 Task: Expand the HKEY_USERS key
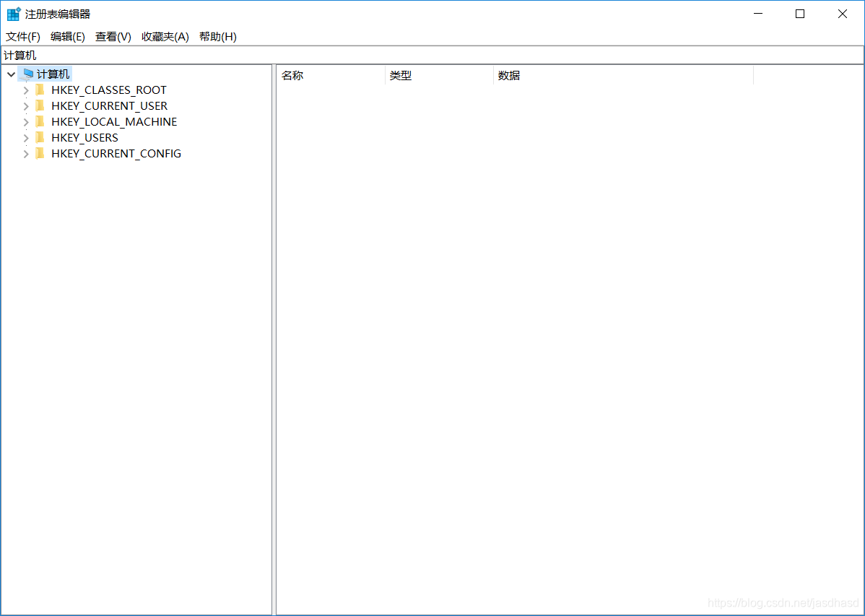pos(26,138)
